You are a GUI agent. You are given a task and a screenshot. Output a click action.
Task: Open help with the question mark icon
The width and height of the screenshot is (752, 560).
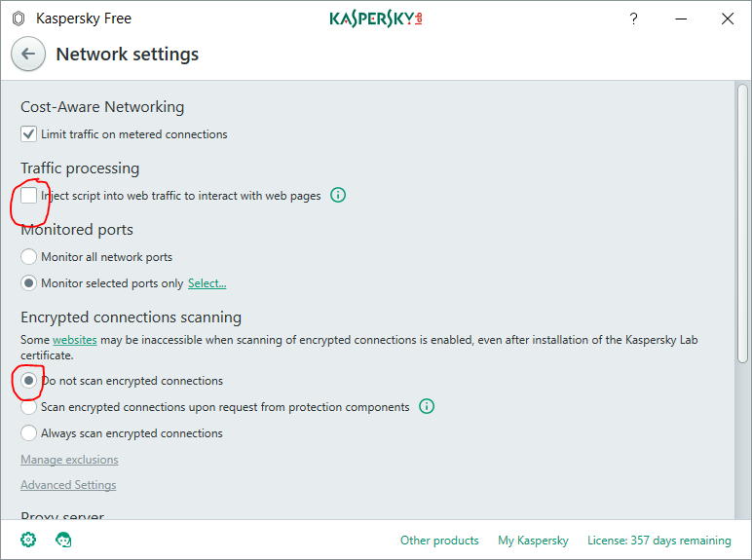(634, 19)
